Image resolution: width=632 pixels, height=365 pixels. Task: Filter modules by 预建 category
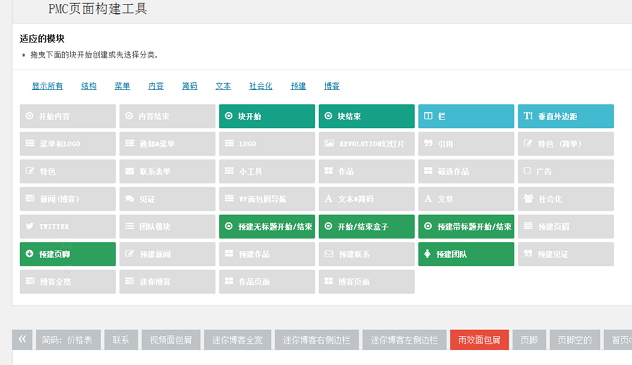coord(298,86)
